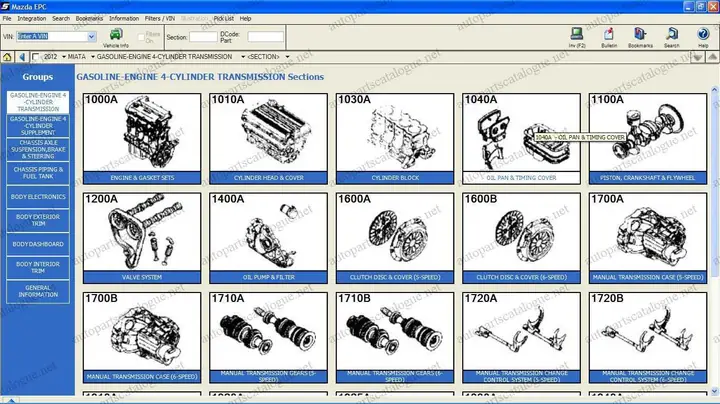This screenshot has height=404, width=720.
Task: Open the Bookmarks toolbar icon
Action: click(641, 35)
